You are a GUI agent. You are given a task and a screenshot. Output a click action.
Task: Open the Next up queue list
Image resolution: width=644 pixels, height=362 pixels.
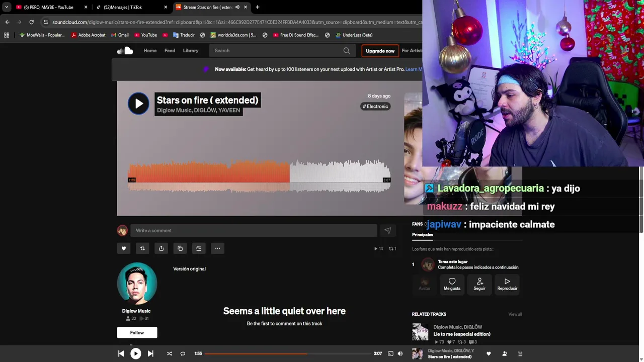coord(520,353)
